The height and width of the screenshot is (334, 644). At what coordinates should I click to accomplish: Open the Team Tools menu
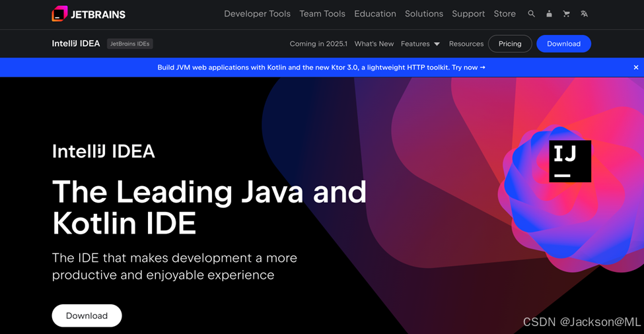click(x=322, y=14)
